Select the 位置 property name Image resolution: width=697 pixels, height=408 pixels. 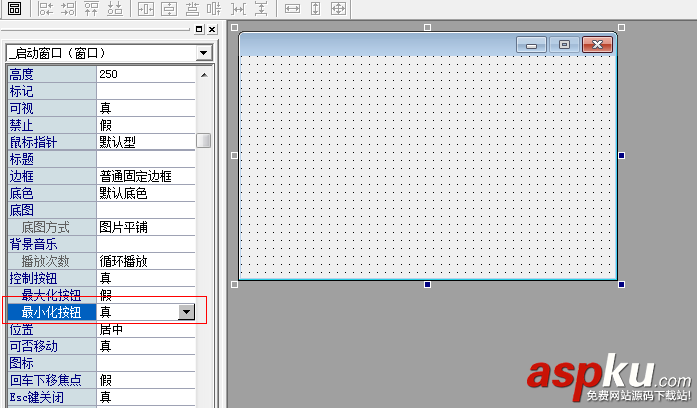tap(52, 329)
